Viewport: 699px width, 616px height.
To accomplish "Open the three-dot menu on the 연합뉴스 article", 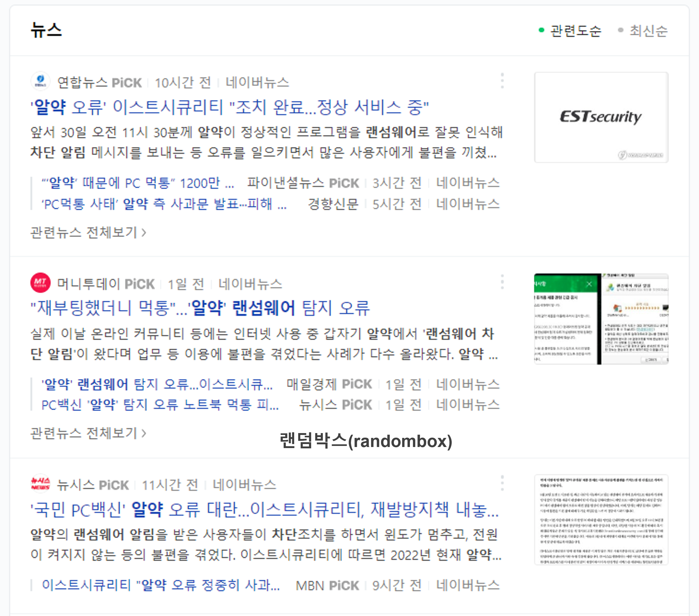I will click(502, 81).
